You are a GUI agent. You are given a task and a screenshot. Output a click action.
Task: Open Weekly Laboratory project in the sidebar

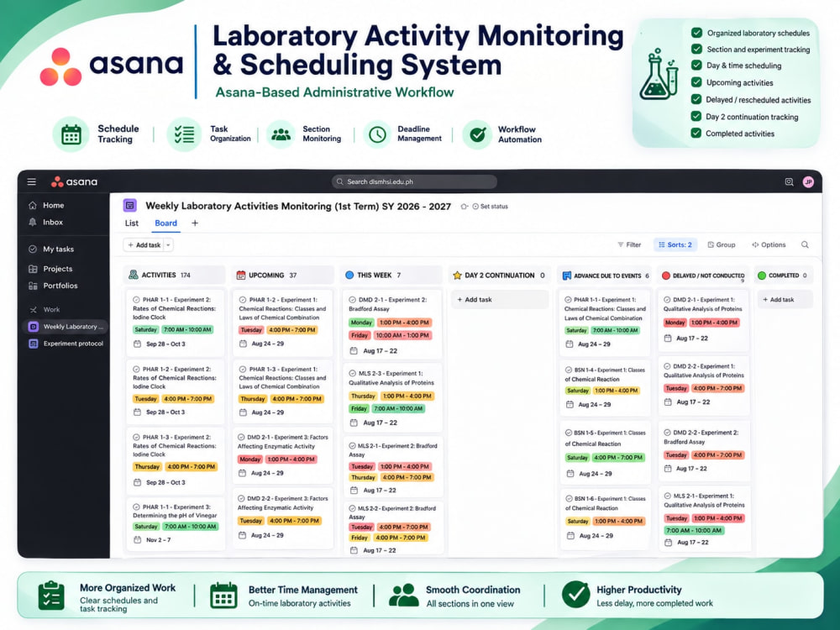[66, 327]
